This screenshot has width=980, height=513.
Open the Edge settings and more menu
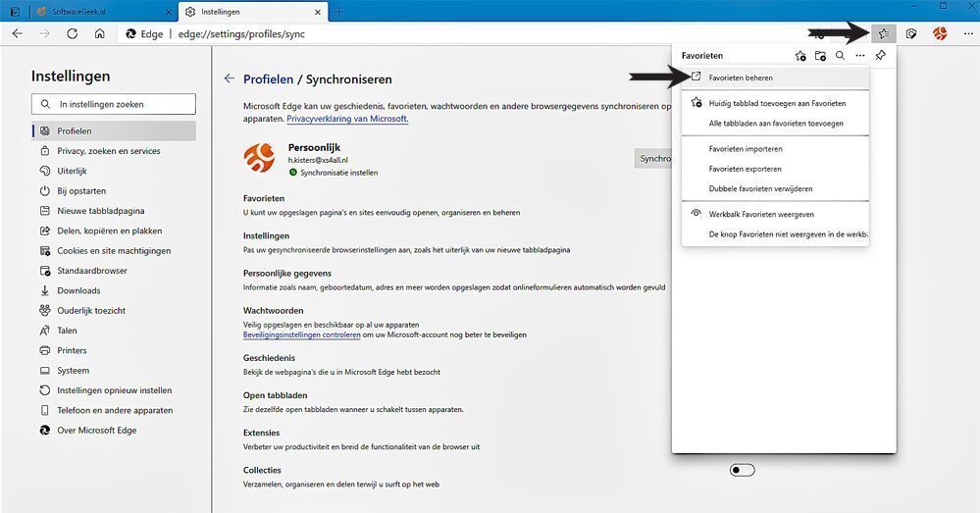[968, 33]
